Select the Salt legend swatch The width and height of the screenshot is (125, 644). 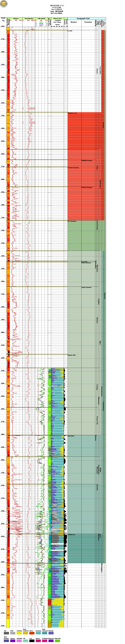tap(26, 641)
